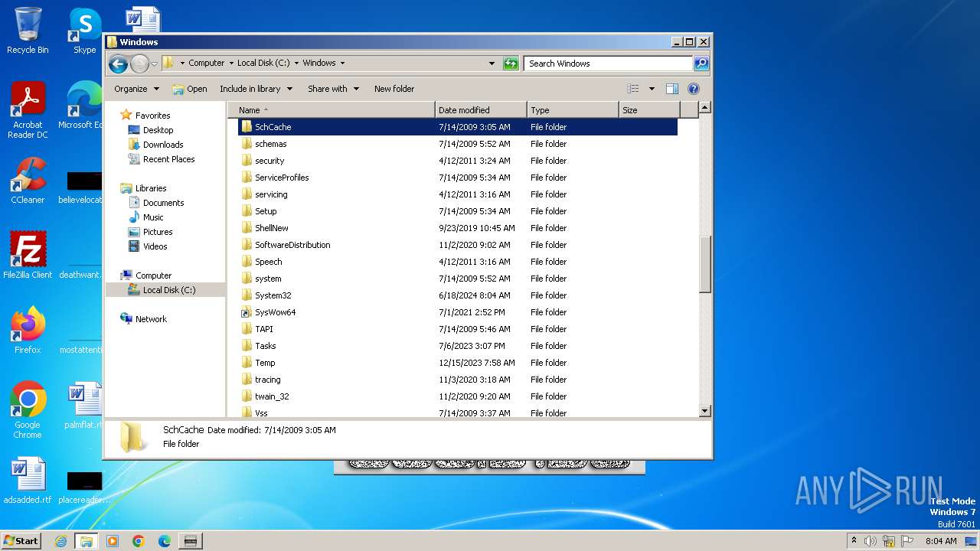Open the Music library
This screenshot has width=980, height=551.
[x=153, y=217]
